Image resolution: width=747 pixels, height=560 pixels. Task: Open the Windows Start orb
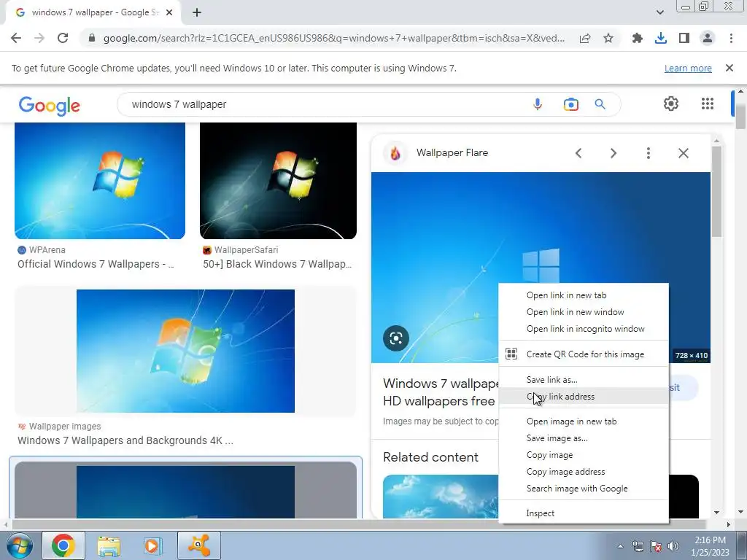[20, 545]
